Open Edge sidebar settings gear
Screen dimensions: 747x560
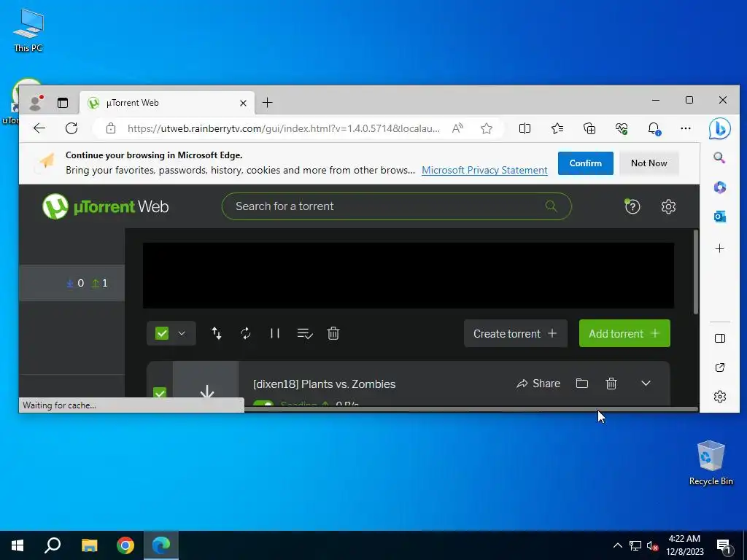click(x=720, y=397)
